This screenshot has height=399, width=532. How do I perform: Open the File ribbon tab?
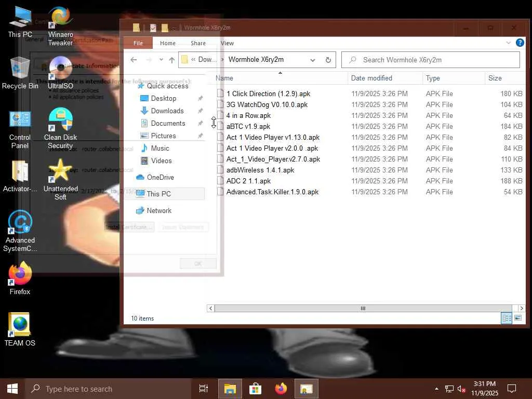(x=138, y=43)
